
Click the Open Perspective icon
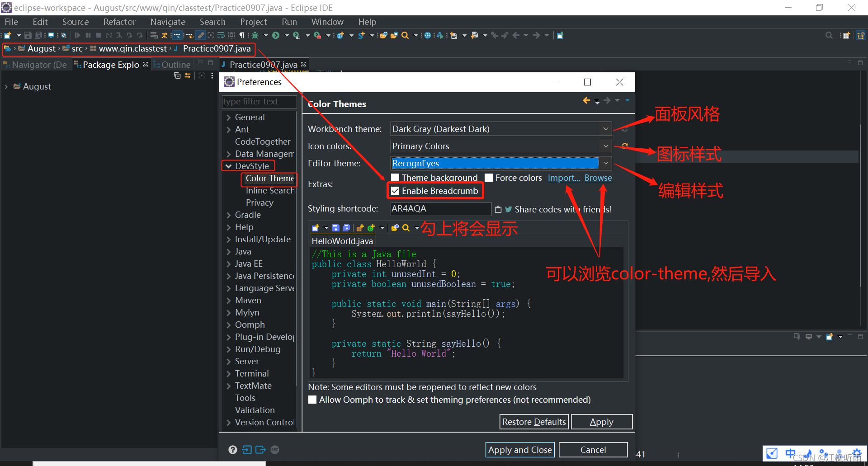846,35
